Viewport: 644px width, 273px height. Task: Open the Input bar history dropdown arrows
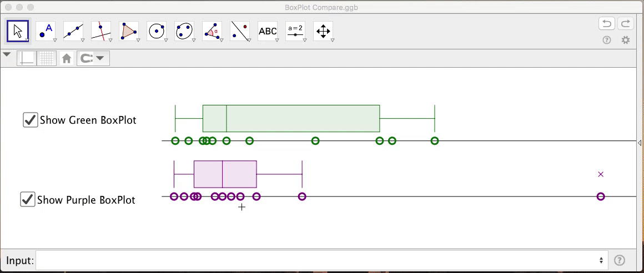(601, 260)
